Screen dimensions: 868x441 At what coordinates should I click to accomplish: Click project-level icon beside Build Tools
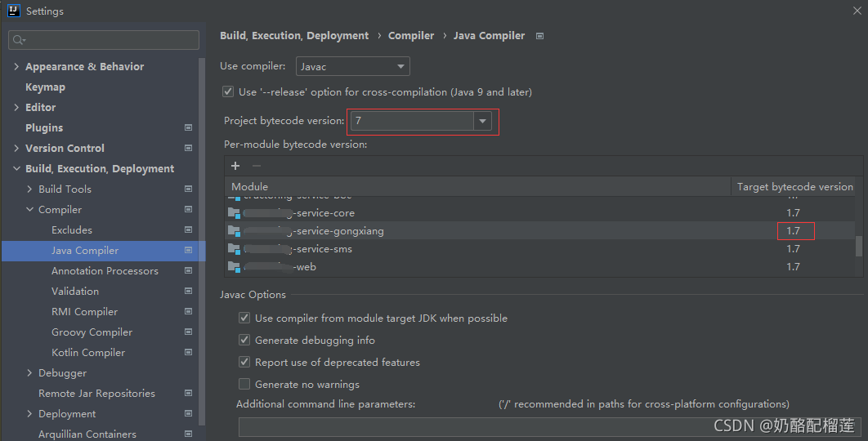(188, 189)
